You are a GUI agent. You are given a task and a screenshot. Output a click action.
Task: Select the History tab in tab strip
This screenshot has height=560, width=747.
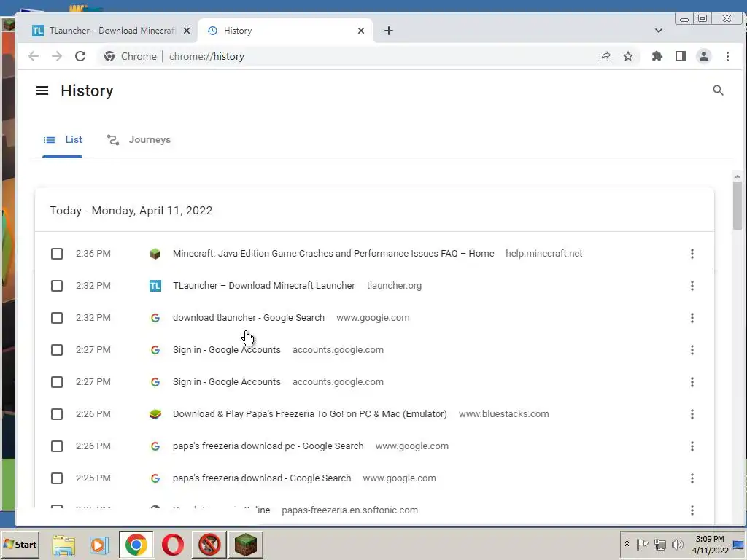pyautogui.click(x=285, y=31)
